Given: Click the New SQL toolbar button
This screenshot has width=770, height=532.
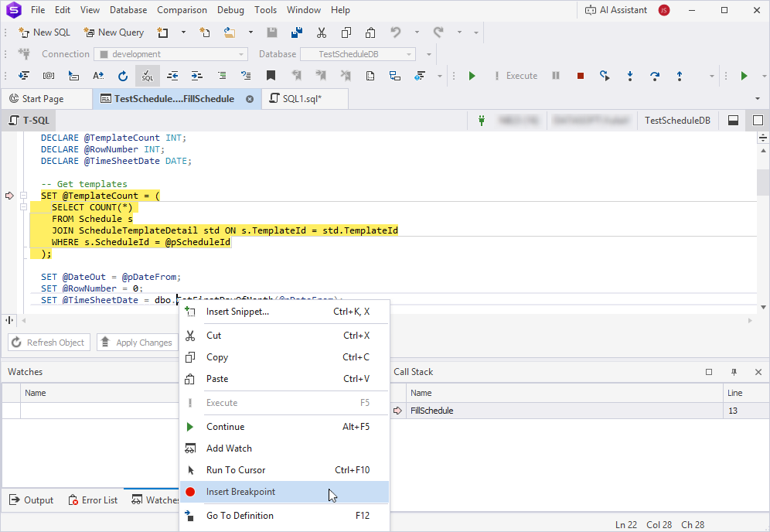Looking at the screenshot, I should [x=45, y=32].
